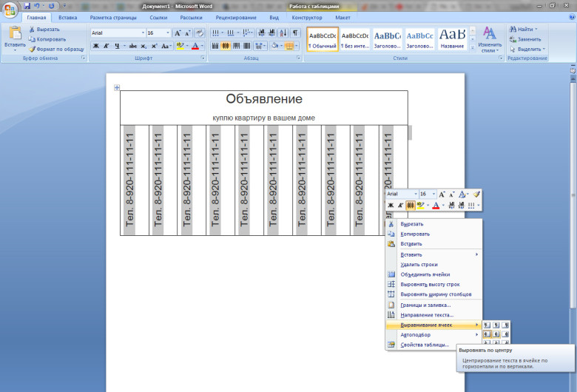
Task: Open ribbon font name Arial dropdown
Action: coord(144,33)
